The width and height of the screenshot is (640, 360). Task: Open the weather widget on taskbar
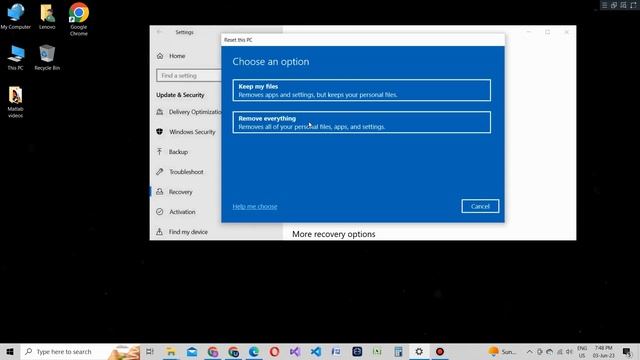click(x=502, y=351)
